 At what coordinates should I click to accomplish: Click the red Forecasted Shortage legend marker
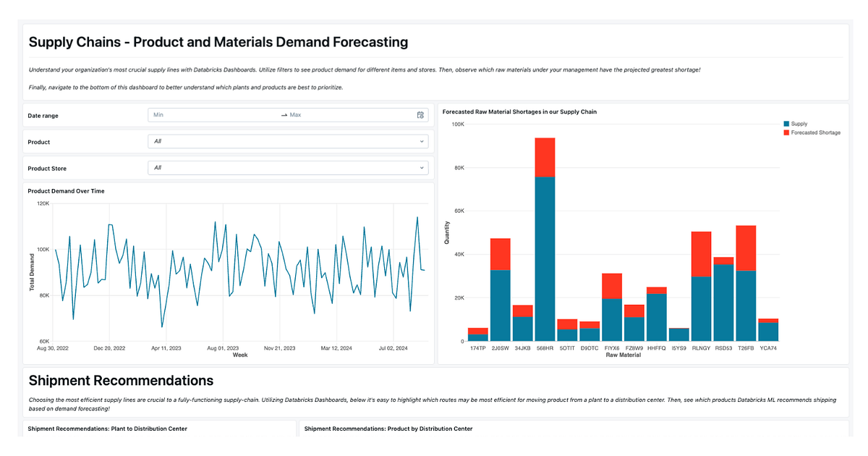click(785, 132)
